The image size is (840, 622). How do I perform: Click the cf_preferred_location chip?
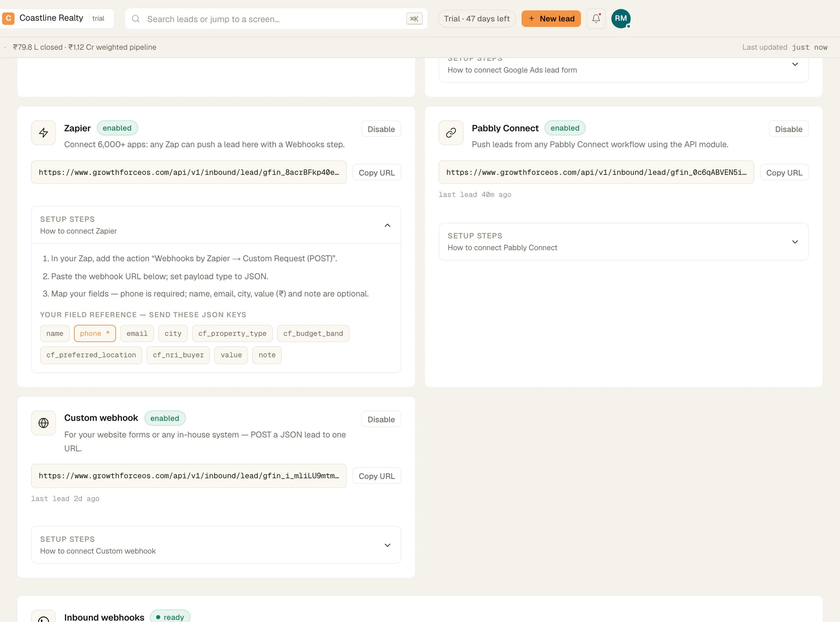pos(91,355)
